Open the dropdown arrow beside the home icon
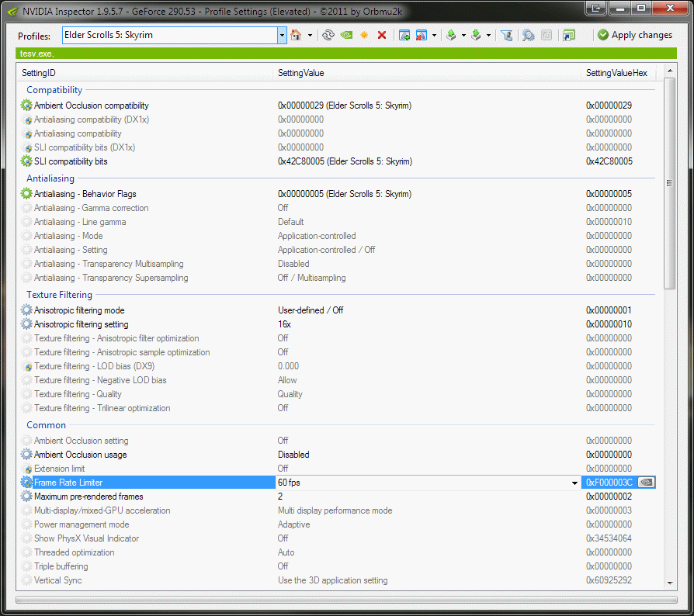 [x=310, y=36]
